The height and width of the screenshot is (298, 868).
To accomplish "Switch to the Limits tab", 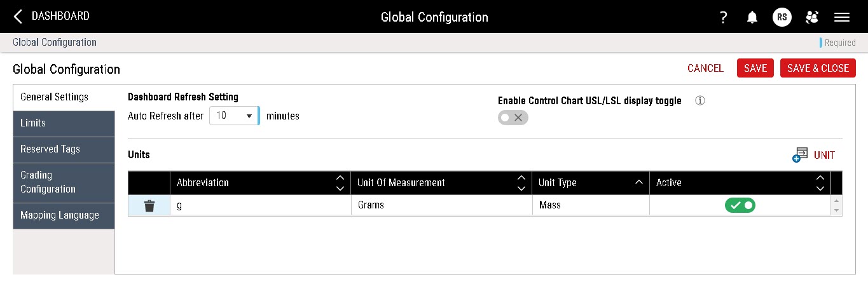I will (x=64, y=123).
